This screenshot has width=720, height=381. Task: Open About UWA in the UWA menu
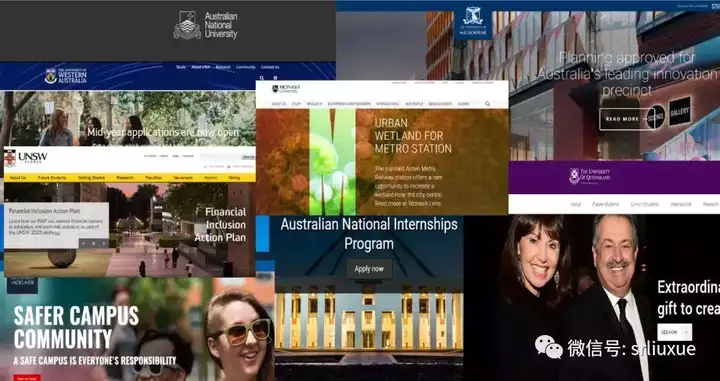pos(200,67)
